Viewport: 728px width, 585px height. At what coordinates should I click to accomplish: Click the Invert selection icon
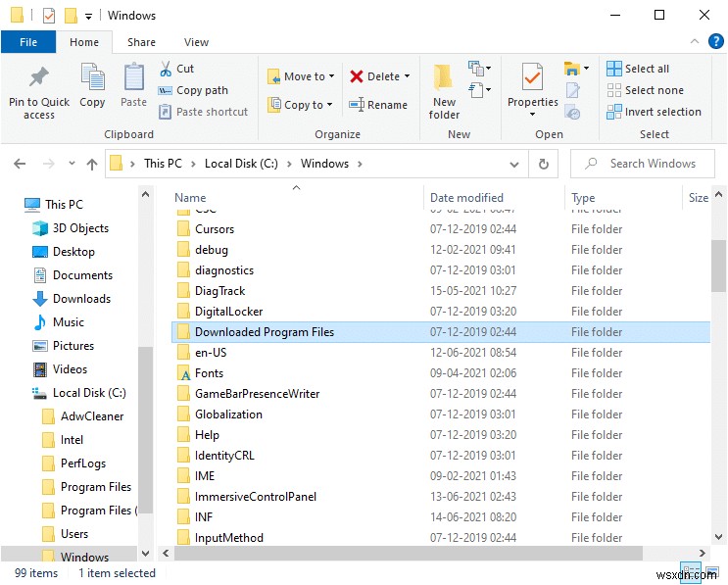tap(613, 112)
